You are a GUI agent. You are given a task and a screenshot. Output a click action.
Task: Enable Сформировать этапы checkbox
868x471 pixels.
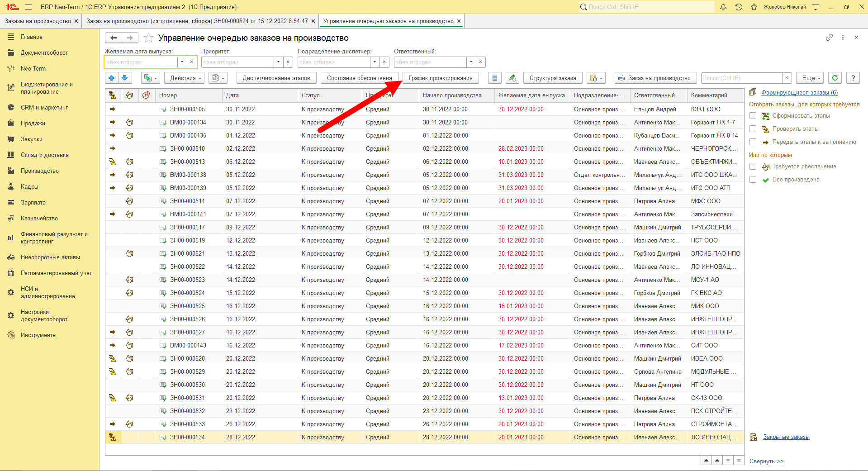coord(753,116)
